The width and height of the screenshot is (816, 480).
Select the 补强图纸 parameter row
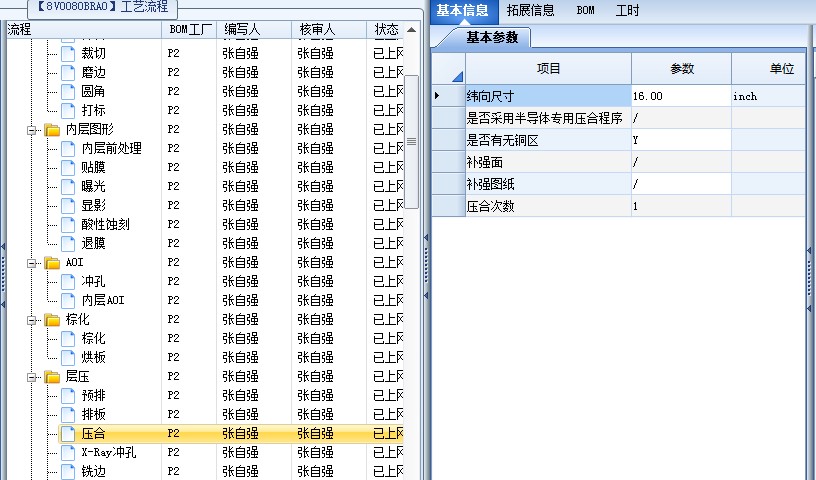pyautogui.click(x=549, y=184)
